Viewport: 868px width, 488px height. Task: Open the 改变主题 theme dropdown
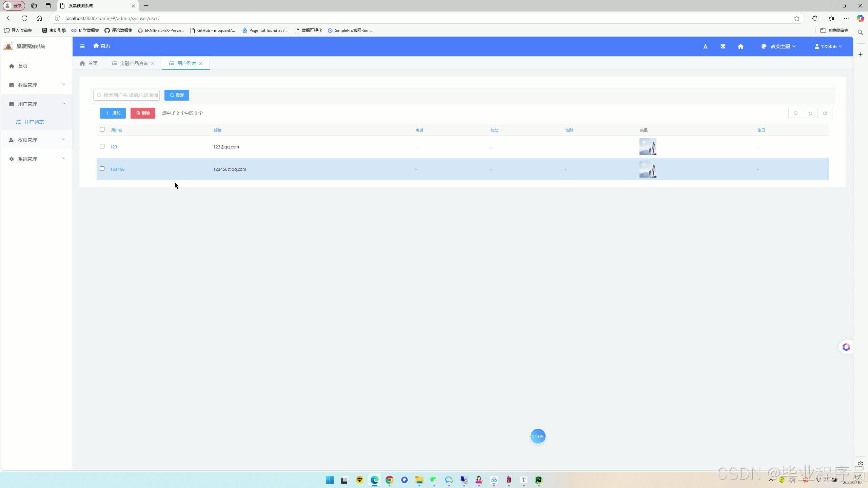click(779, 46)
